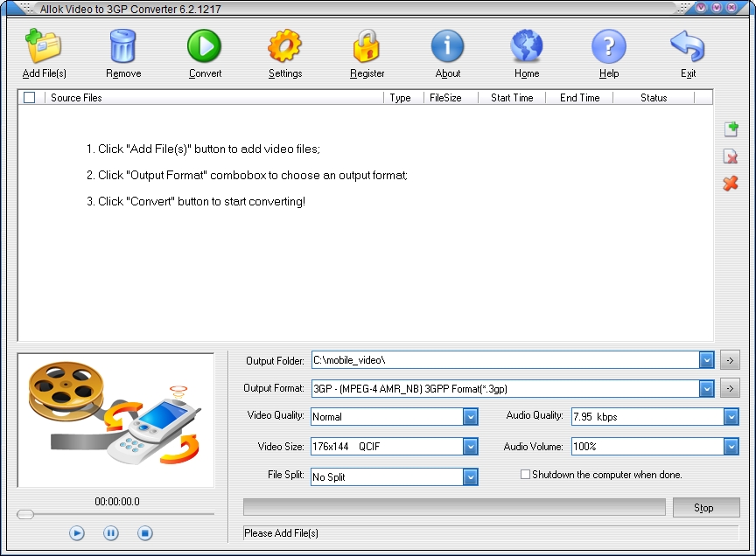Click the 00:00:00.0 preview time readout
Image resolution: width=756 pixels, height=556 pixels.
pyautogui.click(x=117, y=502)
